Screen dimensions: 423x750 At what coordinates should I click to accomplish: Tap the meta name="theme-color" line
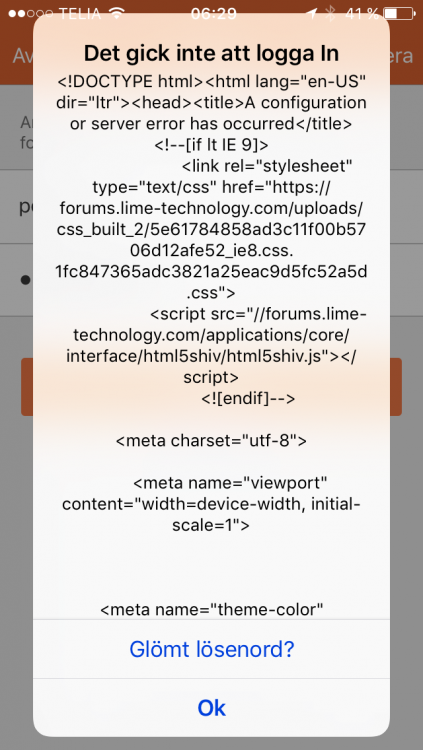(212, 609)
